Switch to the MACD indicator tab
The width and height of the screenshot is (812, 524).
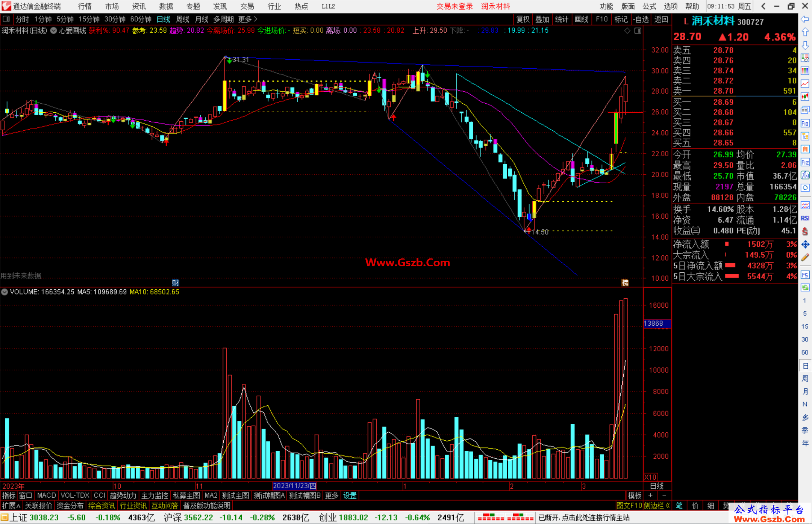(x=47, y=495)
